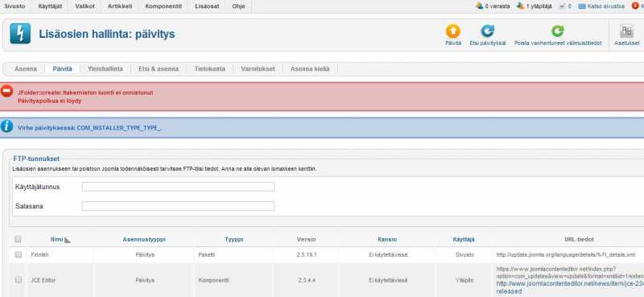Expand the Sivusto menu
This screenshot has height=297, width=644.
[14, 6]
